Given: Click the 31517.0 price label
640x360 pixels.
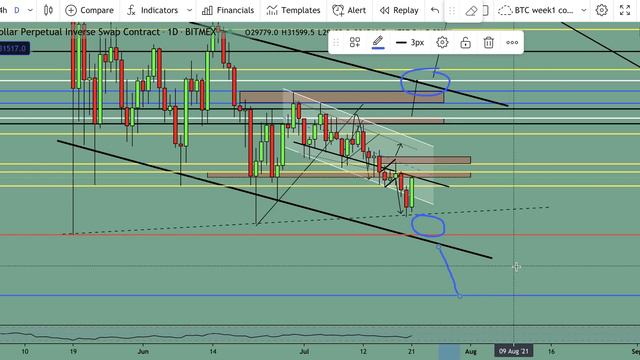Looking at the screenshot, I should coord(14,49).
